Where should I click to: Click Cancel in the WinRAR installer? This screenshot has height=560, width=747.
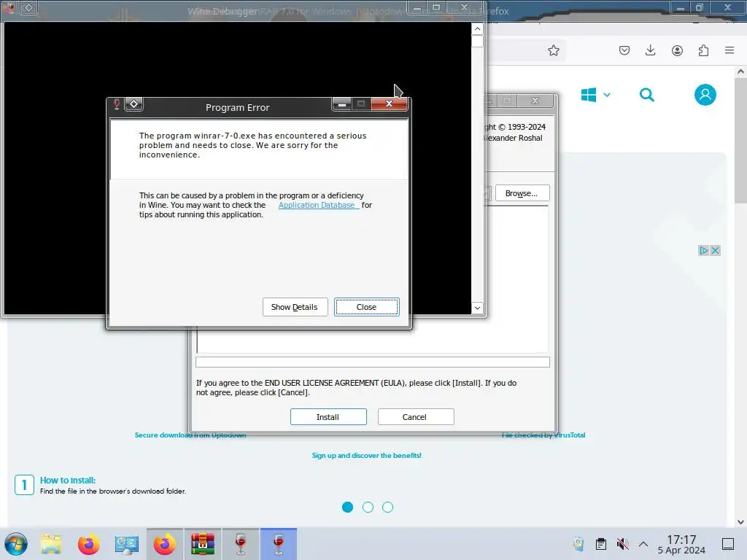[x=415, y=416]
